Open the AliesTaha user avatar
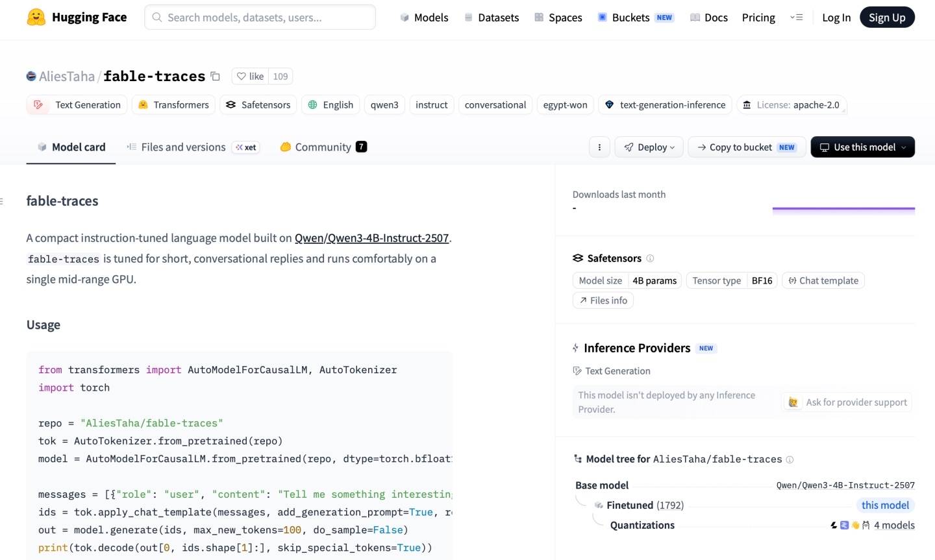This screenshot has width=935, height=560. tap(31, 77)
